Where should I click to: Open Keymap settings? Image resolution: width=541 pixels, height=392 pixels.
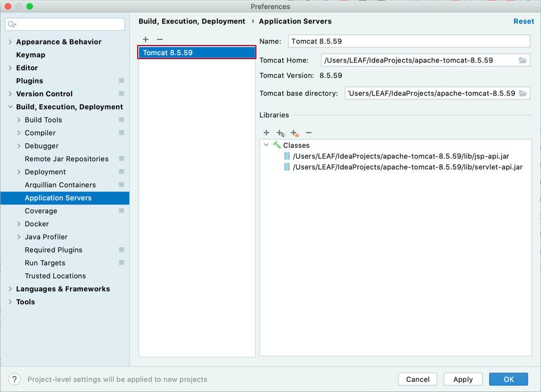point(31,55)
